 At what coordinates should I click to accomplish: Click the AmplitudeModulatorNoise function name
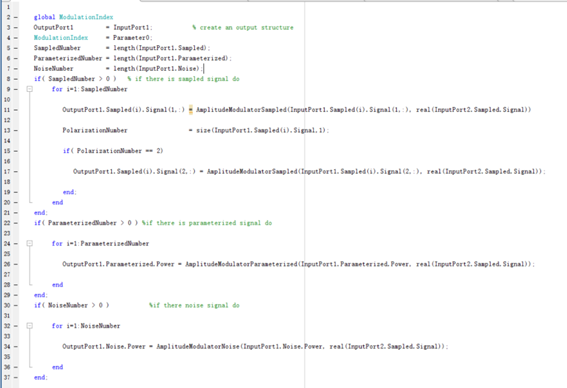point(198,346)
